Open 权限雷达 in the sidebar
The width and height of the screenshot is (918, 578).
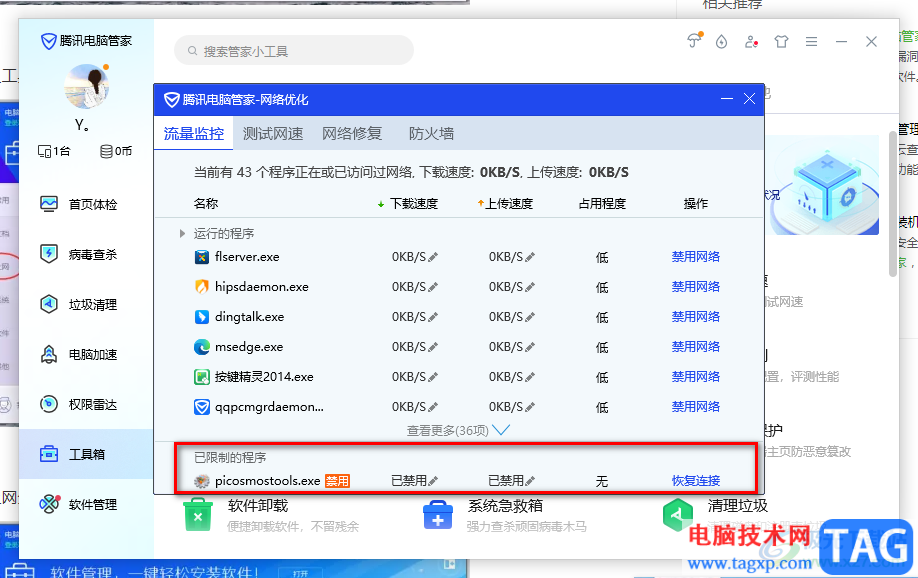click(78, 404)
